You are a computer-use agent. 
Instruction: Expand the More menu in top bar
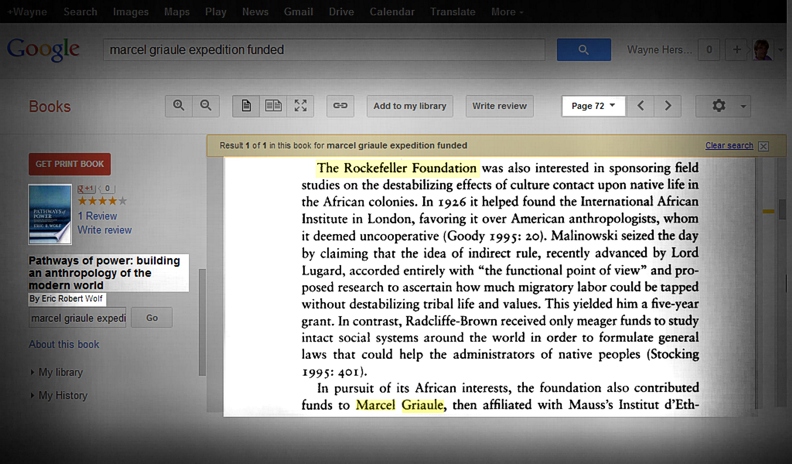point(507,12)
